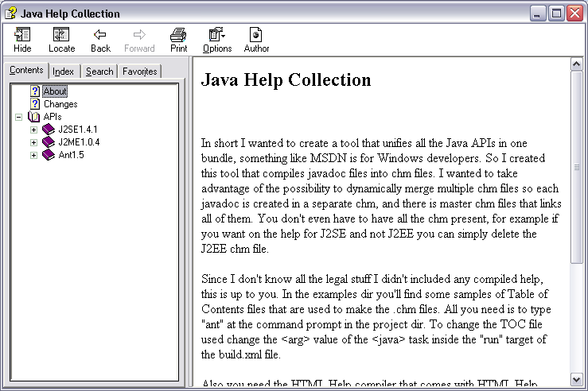Click the Author toolbar icon

256,35
